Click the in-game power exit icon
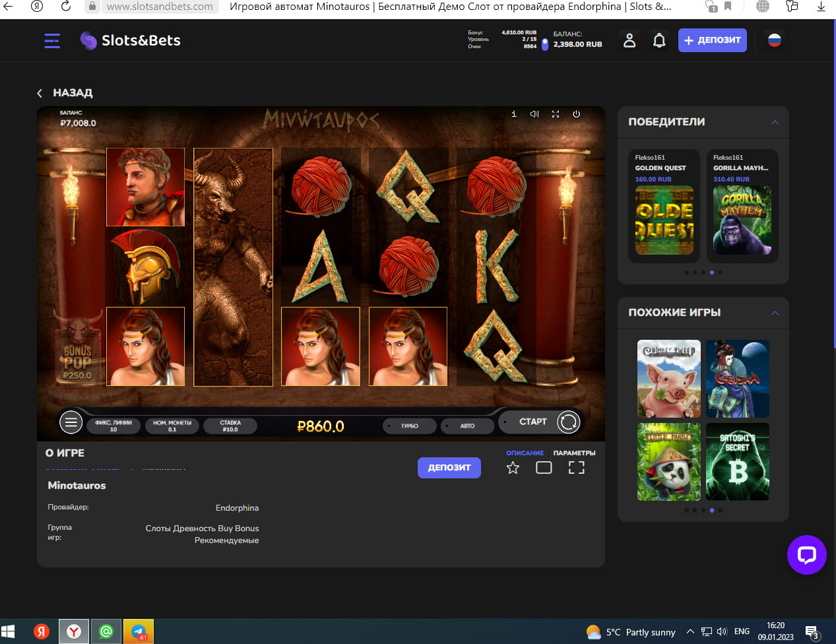The width and height of the screenshot is (836, 644). (x=576, y=114)
